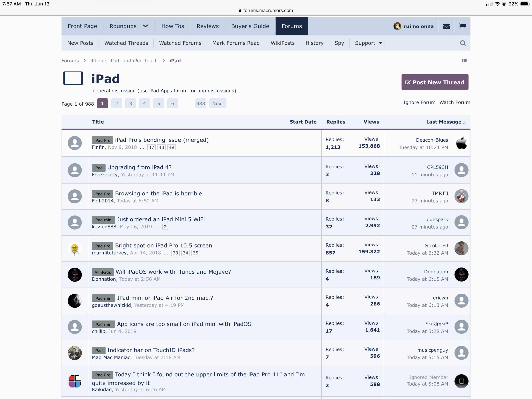
Task: Click 'iPhone, iPad, and iPod Touch' breadcrumb
Action: click(x=124, y=61)
